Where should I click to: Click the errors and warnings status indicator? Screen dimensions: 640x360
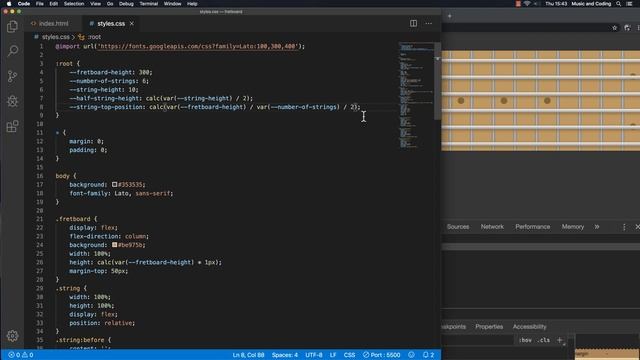click(x=20, y=355)
